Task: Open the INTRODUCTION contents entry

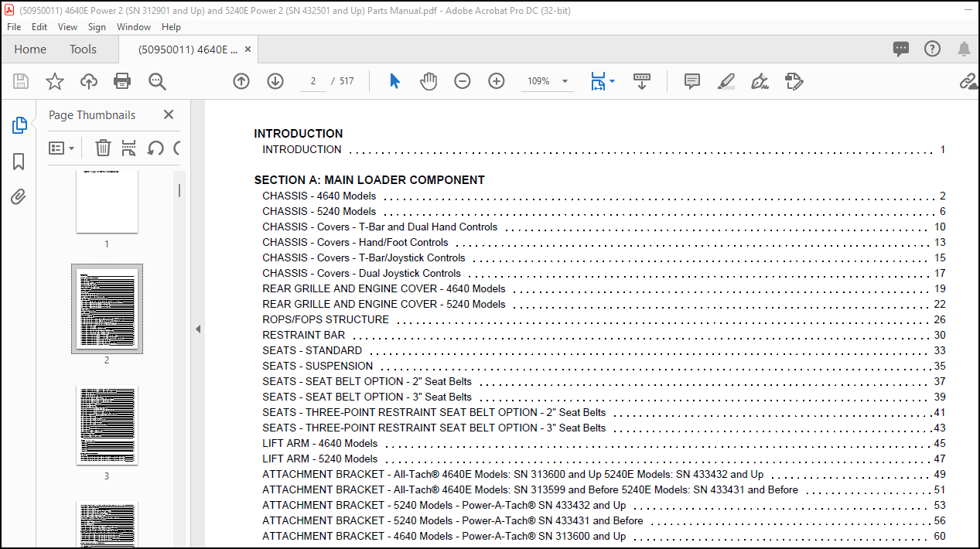Action: (302, 149)
